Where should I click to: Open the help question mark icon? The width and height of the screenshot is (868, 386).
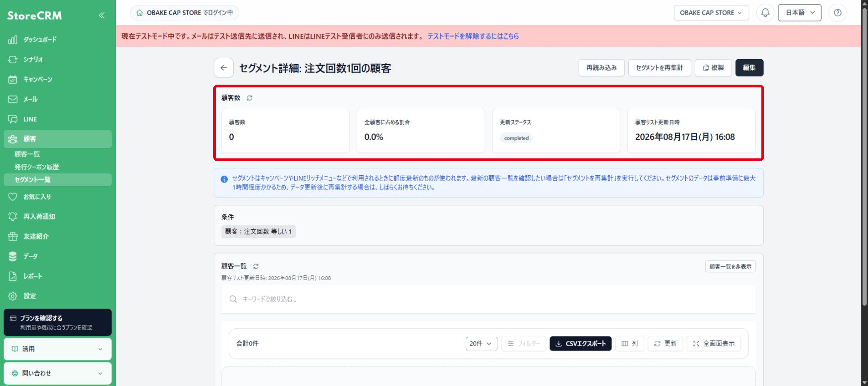point(837,13)
